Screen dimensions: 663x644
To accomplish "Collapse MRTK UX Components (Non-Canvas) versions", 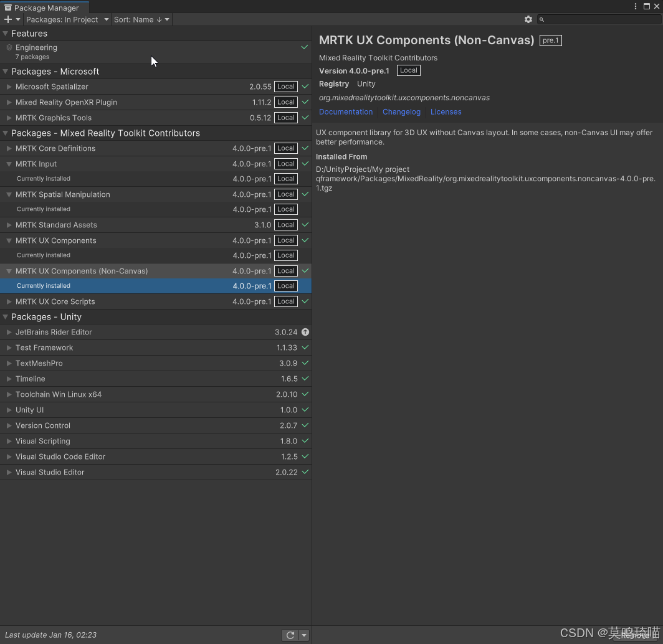I will click(x=9, y=271).
